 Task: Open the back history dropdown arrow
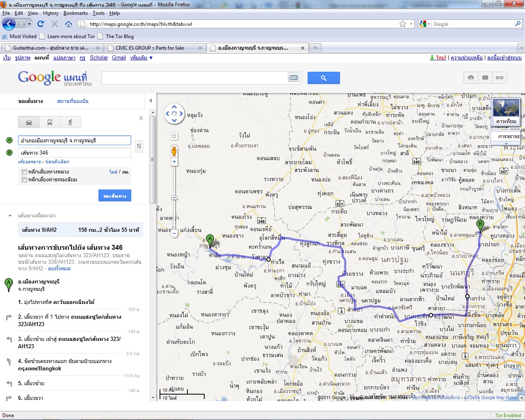click(x=29, y=24)
